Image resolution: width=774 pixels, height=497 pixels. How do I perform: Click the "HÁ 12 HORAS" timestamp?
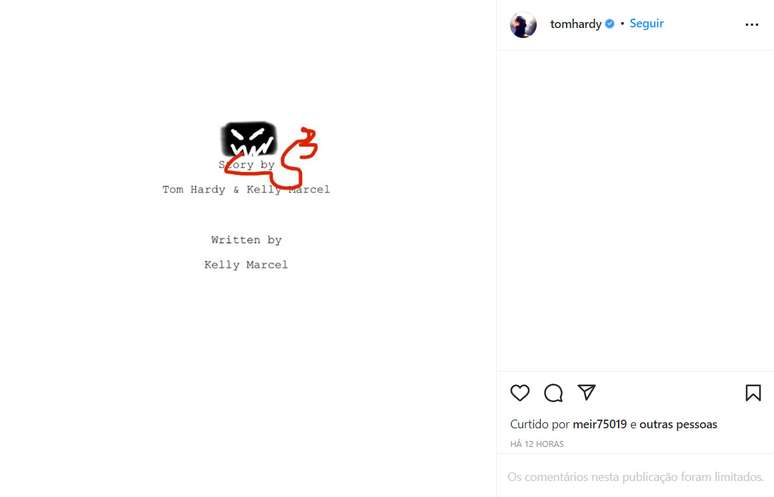pyautogui.click(x=537, y=444)
